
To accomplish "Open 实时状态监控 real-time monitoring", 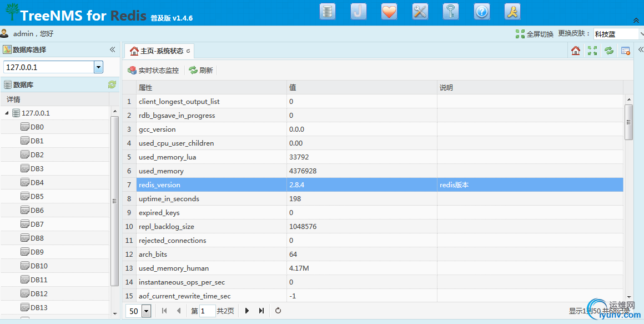I will coord(153,71).
